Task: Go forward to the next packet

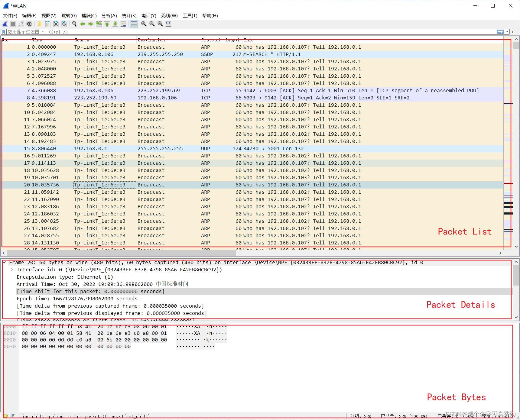Action: [x=91, y=24]
